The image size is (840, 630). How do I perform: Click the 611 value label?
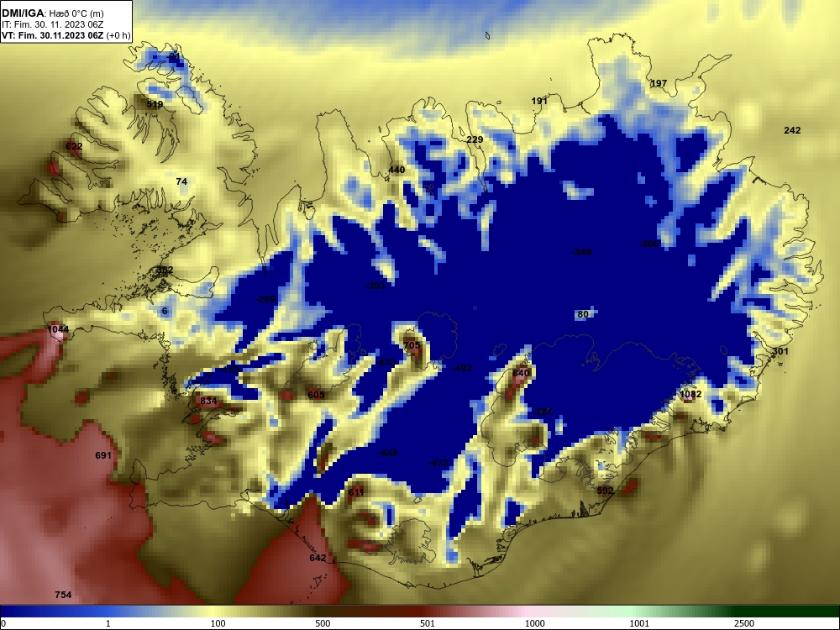coord(356,492)
